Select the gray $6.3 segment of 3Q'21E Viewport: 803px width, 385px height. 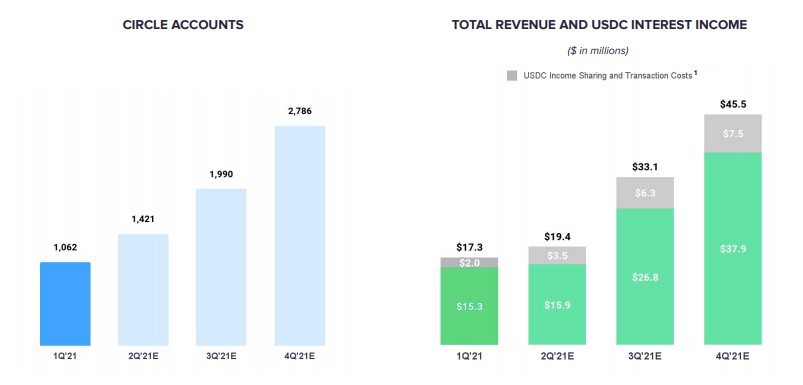[645, 193]
